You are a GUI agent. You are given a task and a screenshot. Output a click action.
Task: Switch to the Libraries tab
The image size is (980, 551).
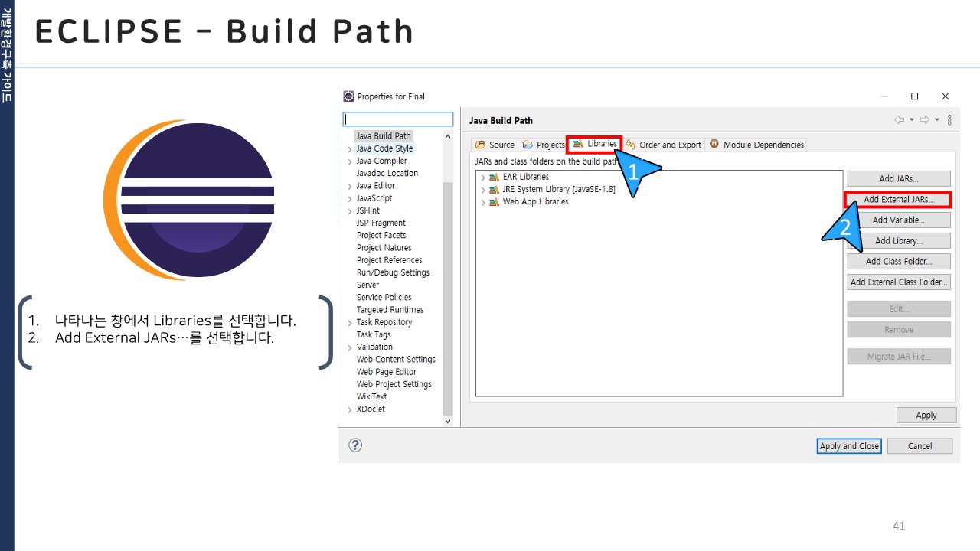pyautogui.click(x=594, y=144)
